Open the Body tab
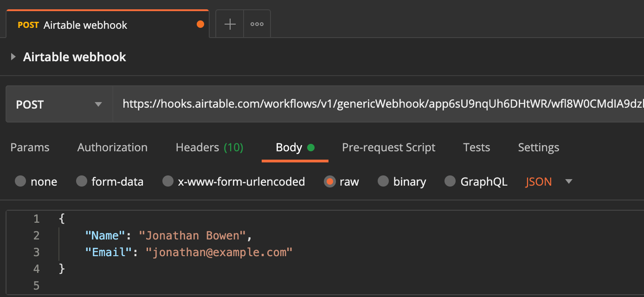The width and height of the screenshot is (644, 297). click(295, 148)
